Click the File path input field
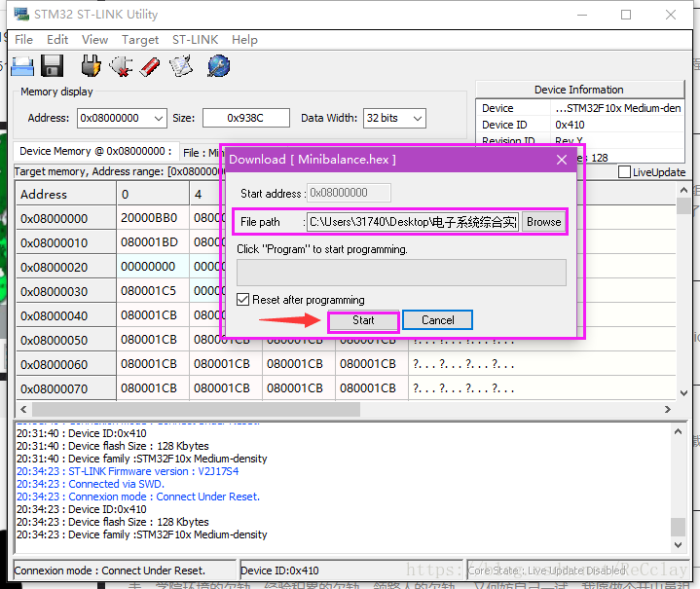700x589 pixels. pos(413,222)
